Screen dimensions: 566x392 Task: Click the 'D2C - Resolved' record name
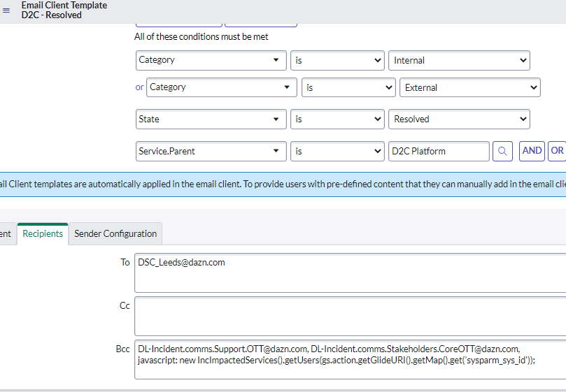coord(52,15)
